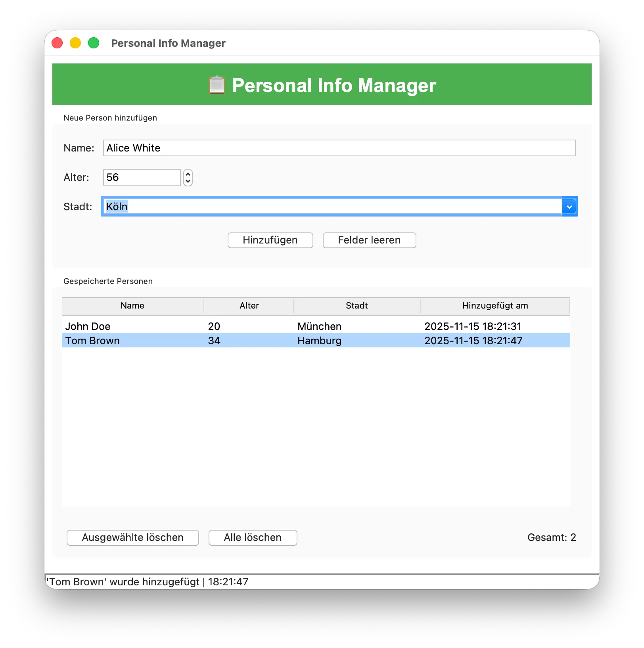Screen dimensions: 644x648
Task: Select the John Doe table row
Action: tap(198, 326)
